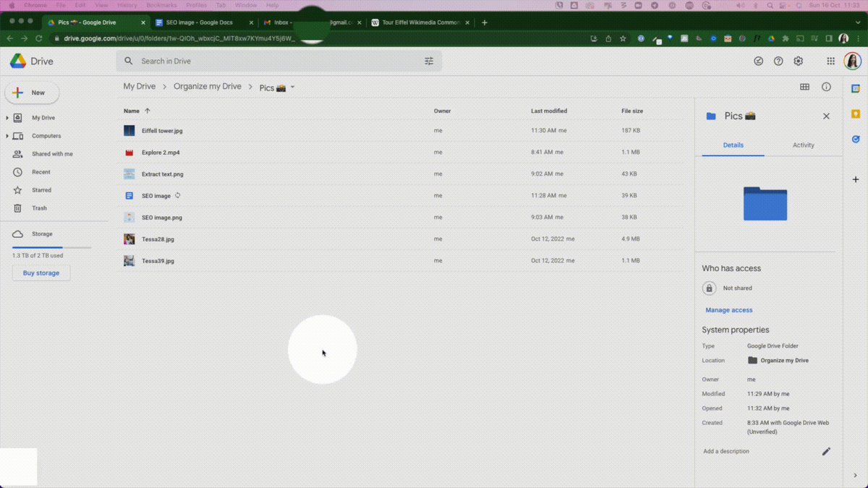Image resolution: width=868 pixels, height=488 pixels.
Task: Open Google Keep side panel icon
Action: [x=856, y=114]
